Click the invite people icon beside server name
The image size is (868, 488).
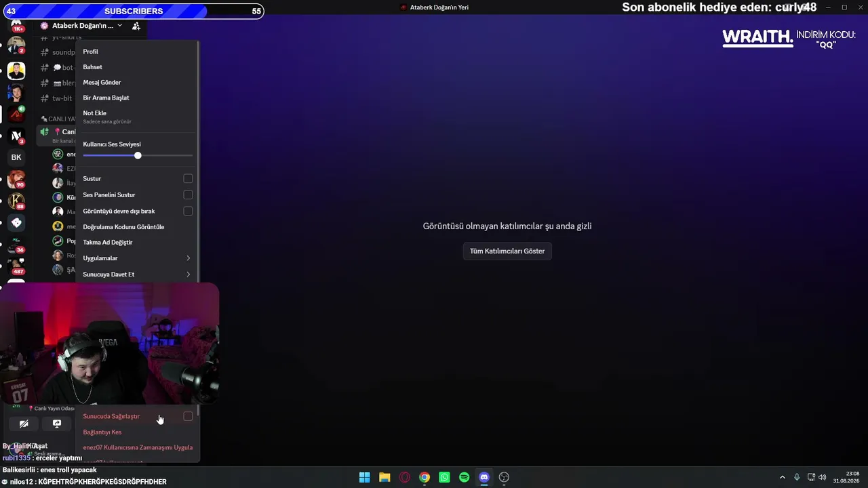(x=136, y=26)
